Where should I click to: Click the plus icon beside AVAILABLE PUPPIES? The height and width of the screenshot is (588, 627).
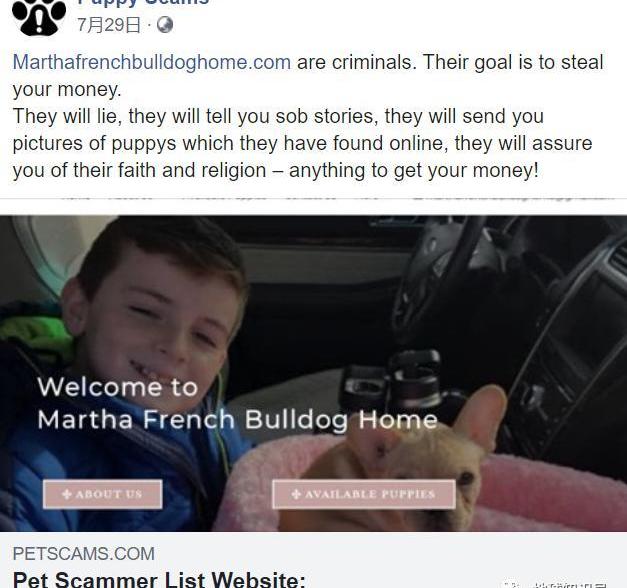pyautogui.click(x=296, y=494)
